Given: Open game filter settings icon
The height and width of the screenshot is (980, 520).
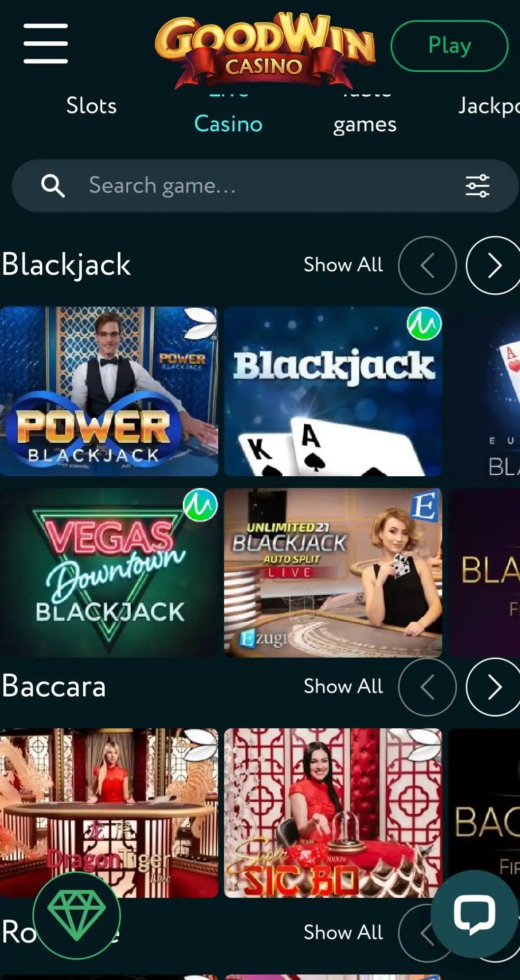Looking at the screenshot, I should [477, 186].
